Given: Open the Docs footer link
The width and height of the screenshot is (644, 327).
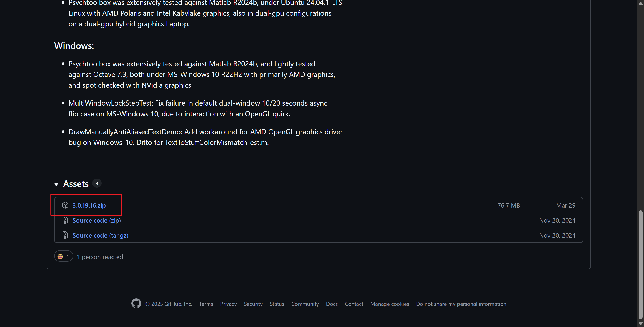Looking at the screenshot, I should click(331, 304).
